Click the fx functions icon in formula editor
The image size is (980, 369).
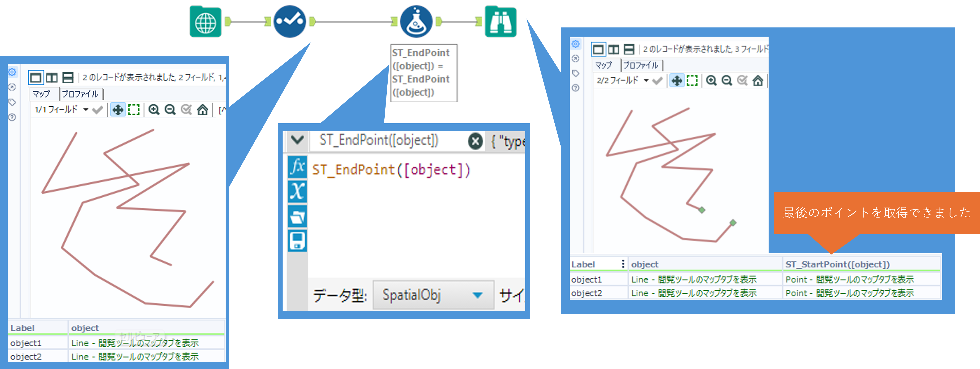(x=297, y=167)
